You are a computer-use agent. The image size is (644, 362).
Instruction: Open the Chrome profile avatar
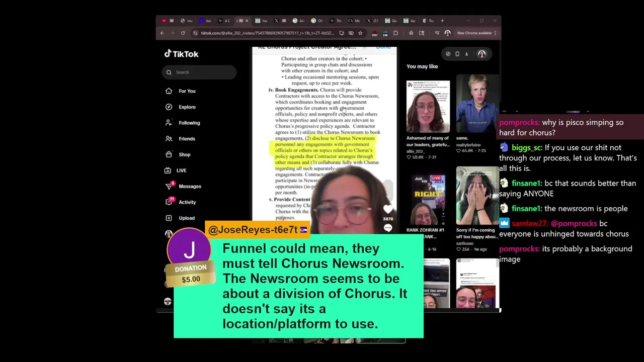(447, 33)
